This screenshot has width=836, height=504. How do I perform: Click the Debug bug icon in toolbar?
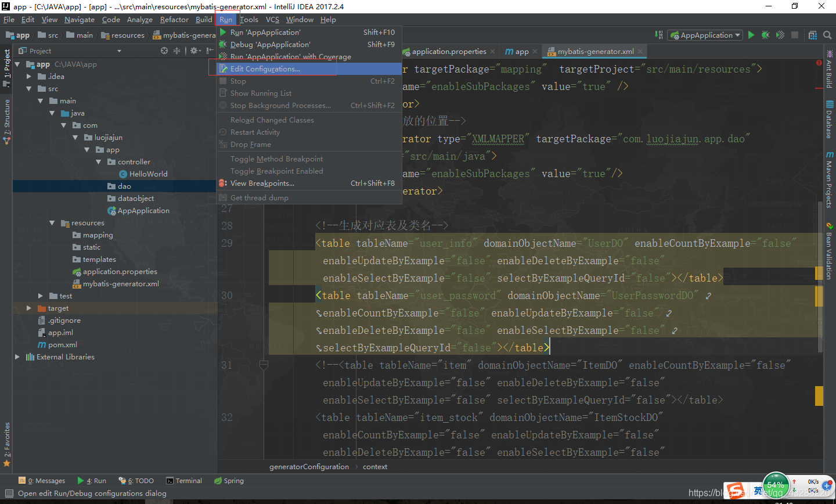(x=766, y=35)
